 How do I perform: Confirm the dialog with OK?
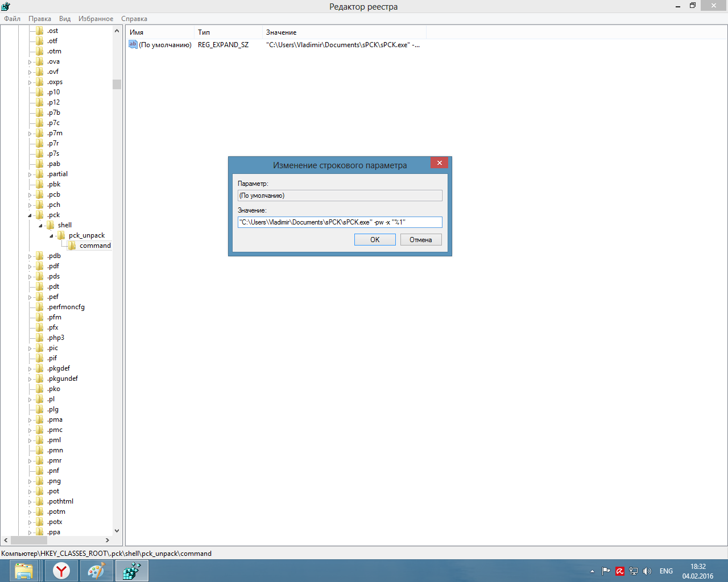click(x=375, y=240)
